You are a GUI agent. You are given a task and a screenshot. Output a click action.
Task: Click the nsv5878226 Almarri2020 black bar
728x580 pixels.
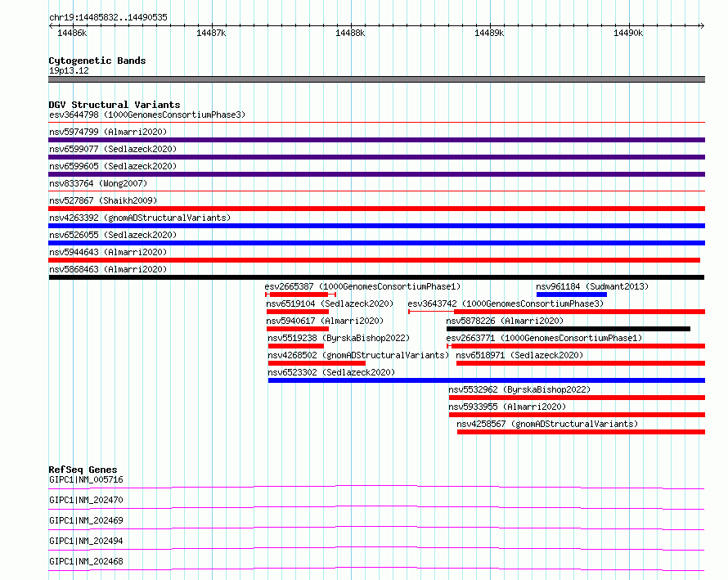point(568,329)
